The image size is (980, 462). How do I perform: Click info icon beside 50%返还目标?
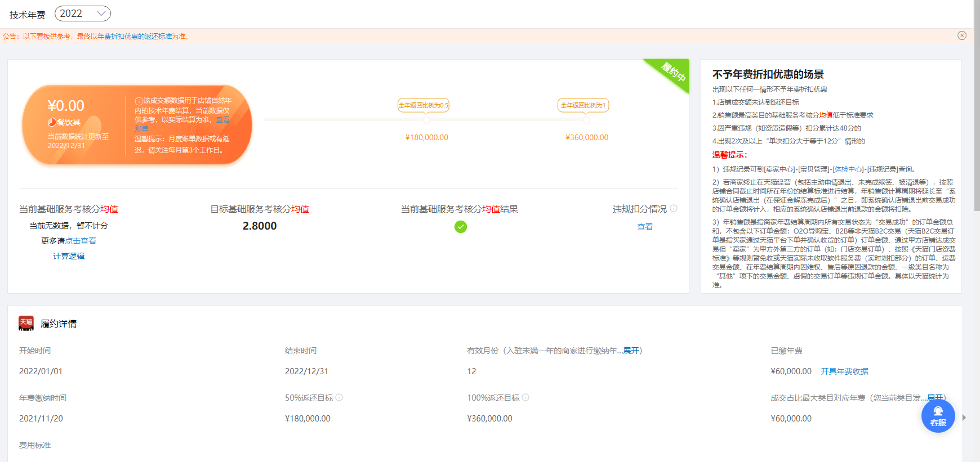click(x=339, y=397)
